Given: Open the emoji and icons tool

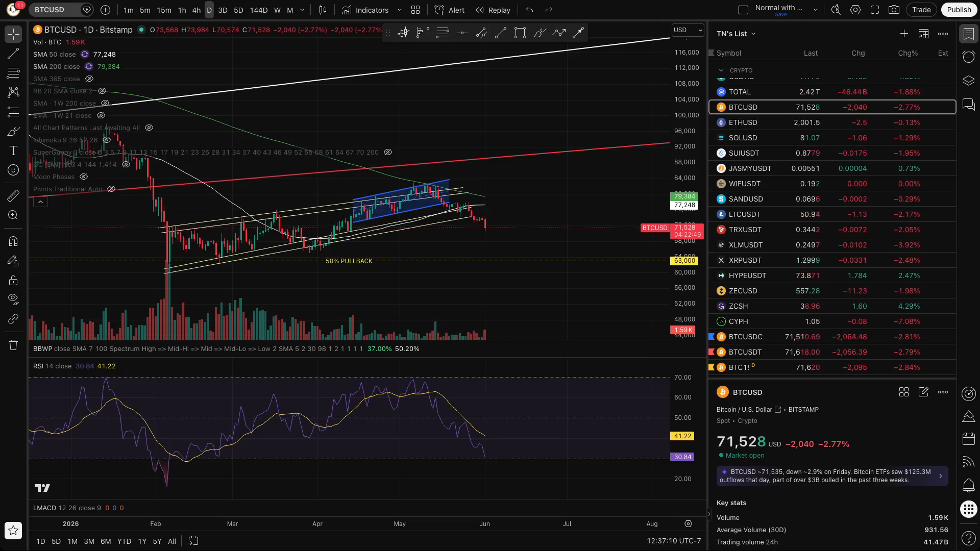Looking at the screenshot, I should coord(13,170).
